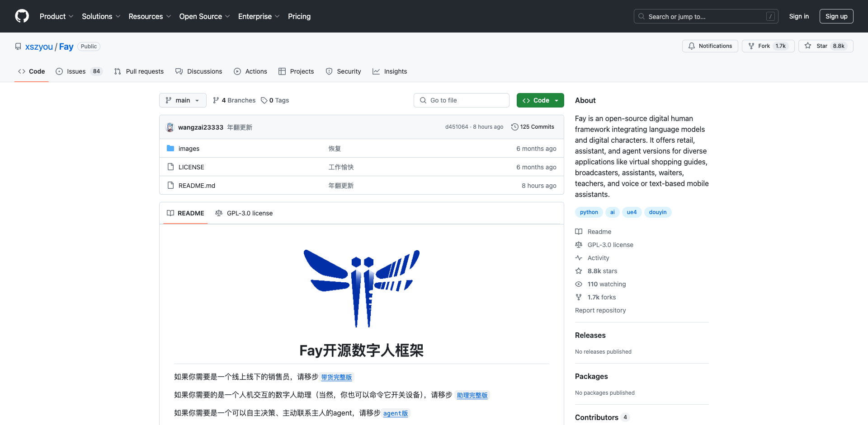Open the Insights tab

(x=390, y=71)
